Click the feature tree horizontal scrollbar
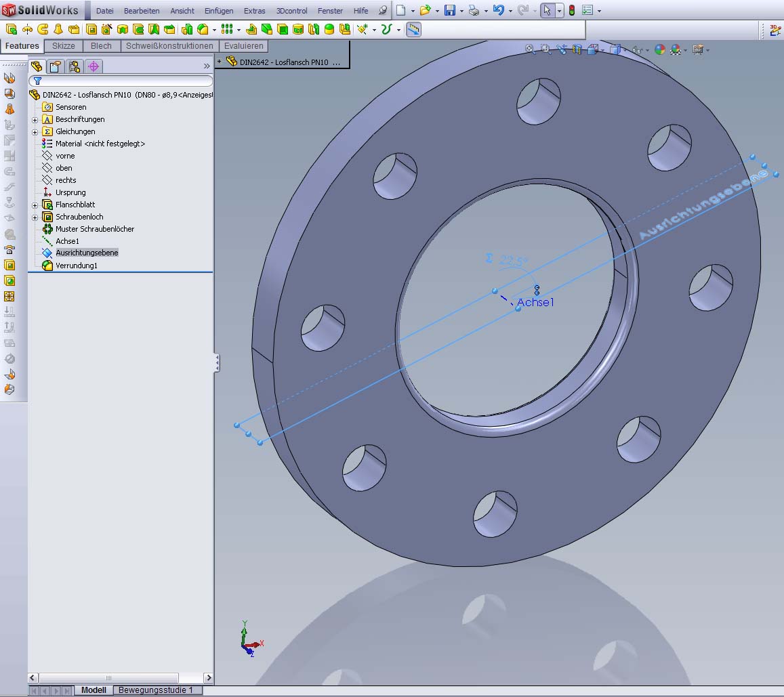784x697 pixels. tap(108, 677)
